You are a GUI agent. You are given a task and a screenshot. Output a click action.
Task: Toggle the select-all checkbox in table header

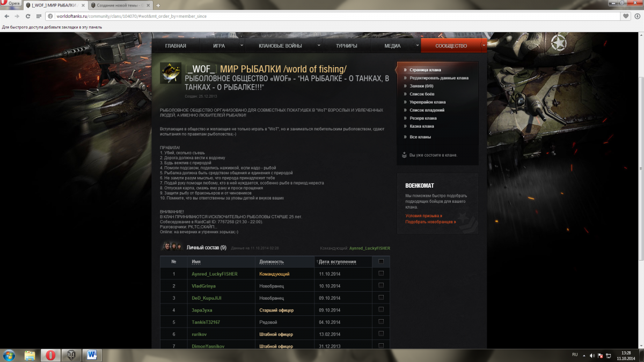pyautogui.click(x=381, y=261)
